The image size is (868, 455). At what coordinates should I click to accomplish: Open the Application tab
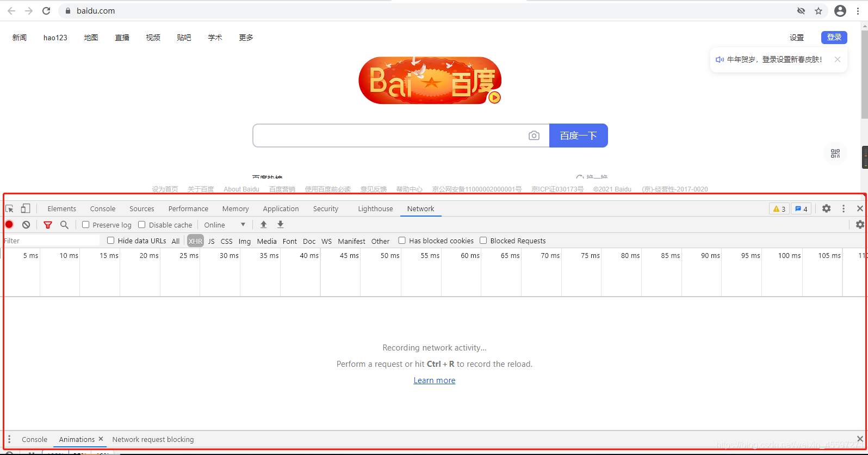(x=281, y=208)
